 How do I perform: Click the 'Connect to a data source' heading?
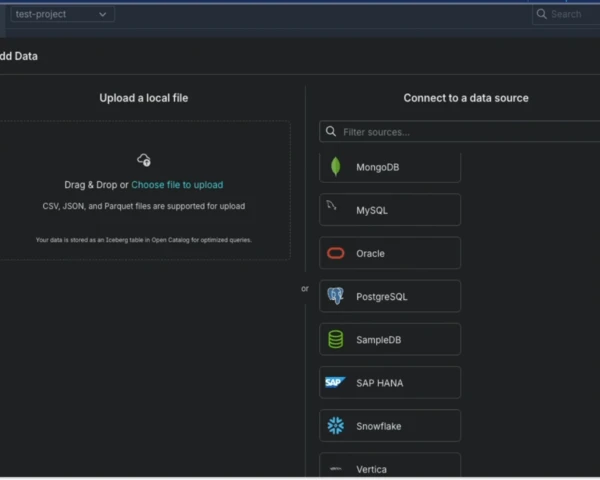coord(466,98)
